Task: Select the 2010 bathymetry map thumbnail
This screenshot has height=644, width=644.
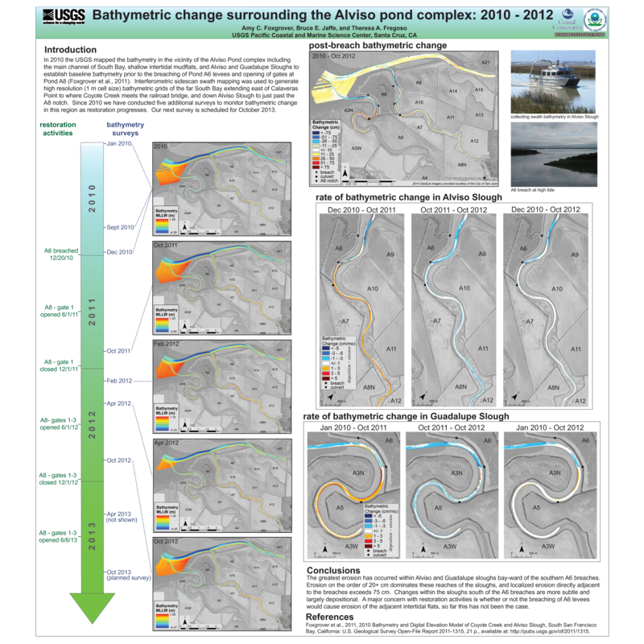Action: coord(222,189)
